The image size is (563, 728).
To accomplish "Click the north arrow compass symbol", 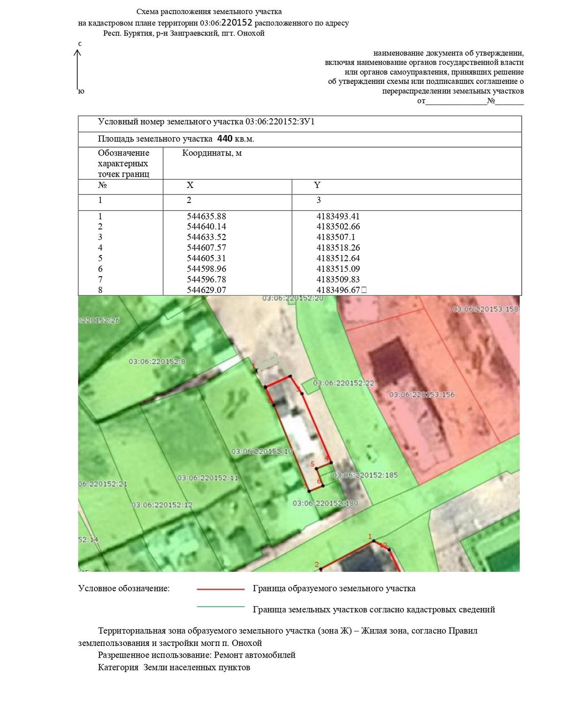I will click(78, 69).
